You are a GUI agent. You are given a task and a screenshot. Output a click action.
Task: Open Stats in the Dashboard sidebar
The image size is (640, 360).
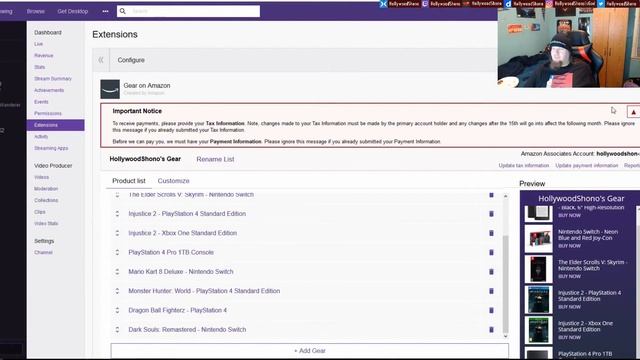[x=40, y=67]
